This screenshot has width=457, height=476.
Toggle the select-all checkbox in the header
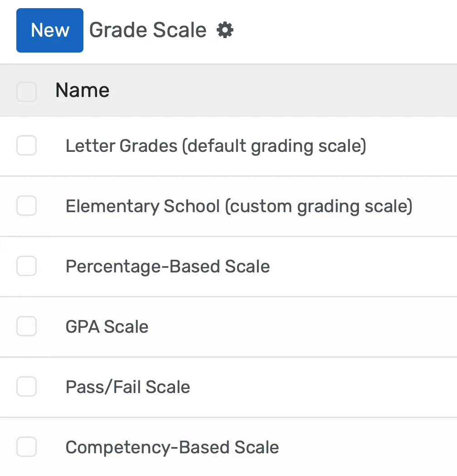point(26,90)
